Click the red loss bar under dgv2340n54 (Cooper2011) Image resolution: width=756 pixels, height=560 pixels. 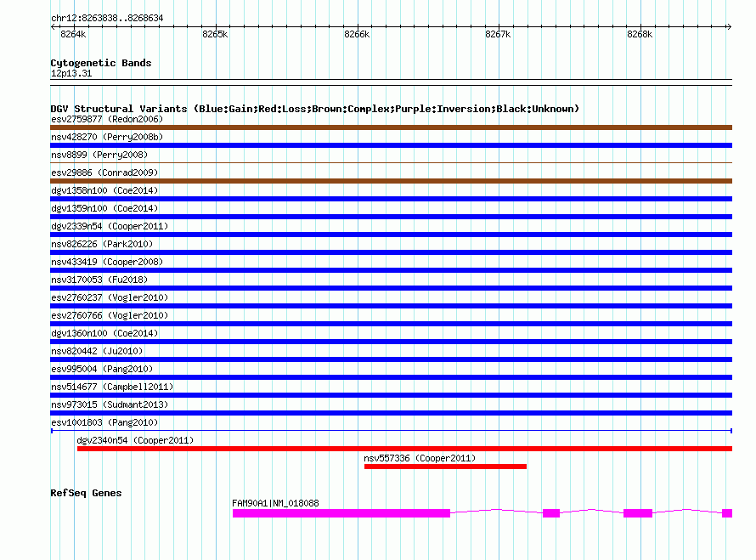click(x=404, y=449)
